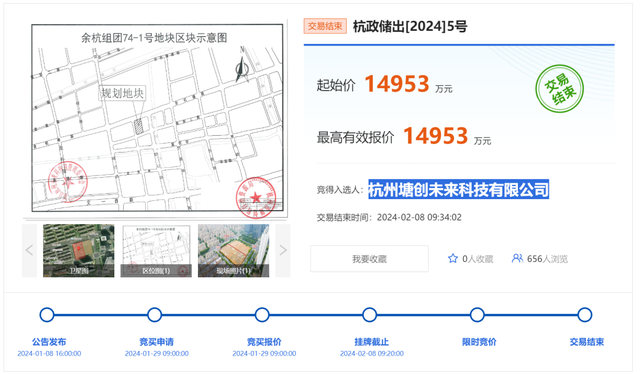The width and height of the screenshot is (640, 374).
Task: Select the 限时竞价 timeline node
Action: [477, 315]
